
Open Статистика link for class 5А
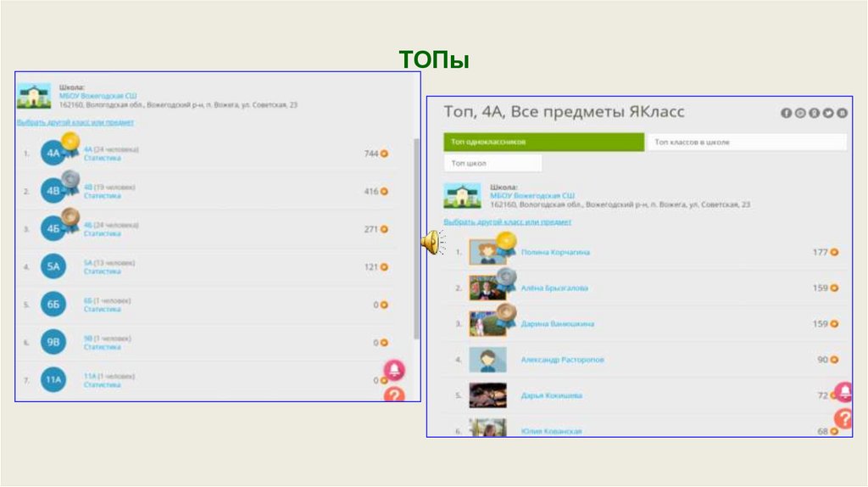pos(102,271)
